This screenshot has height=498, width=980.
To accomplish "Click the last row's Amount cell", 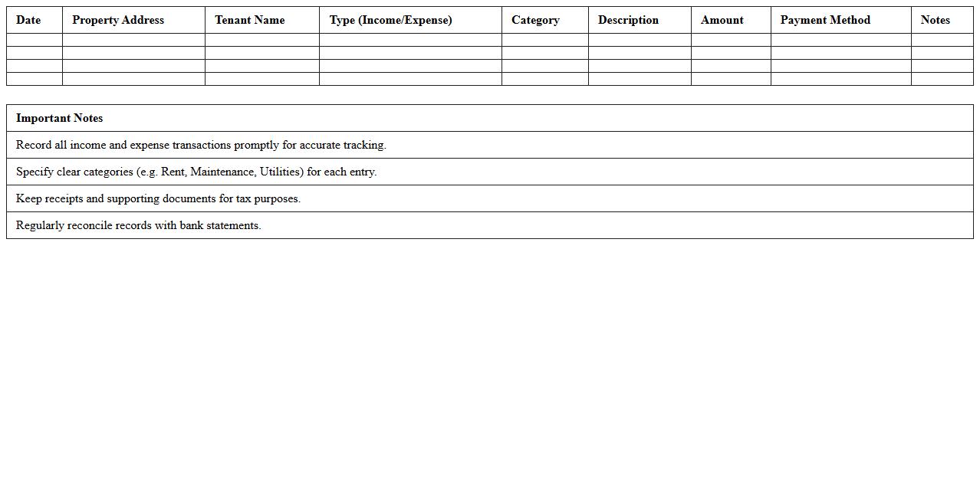I will [730, 79].
